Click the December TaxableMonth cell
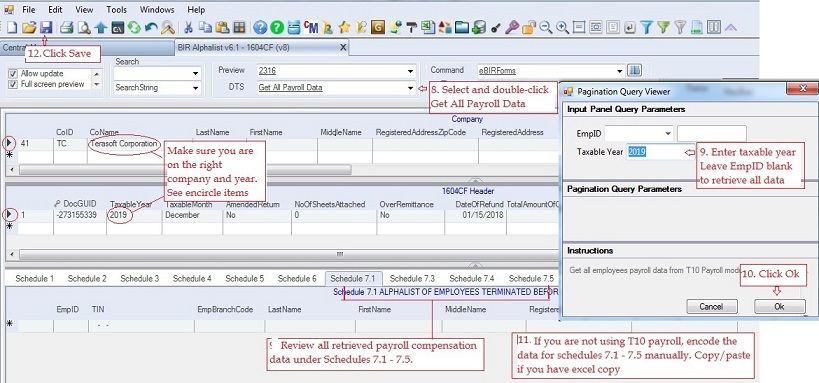The height and width of the screenshot is (383, 819). coord(192,215)
